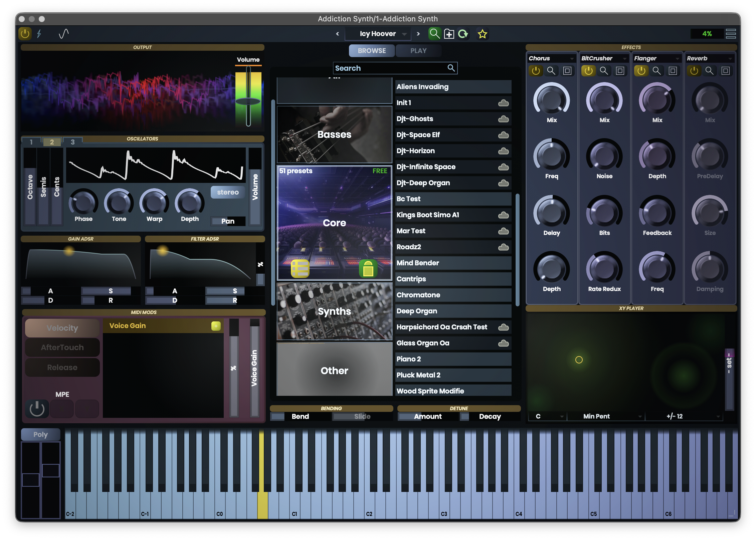Switch to the PLAY tab
This screenshot has height=540, width=756.
coord(419,50)
